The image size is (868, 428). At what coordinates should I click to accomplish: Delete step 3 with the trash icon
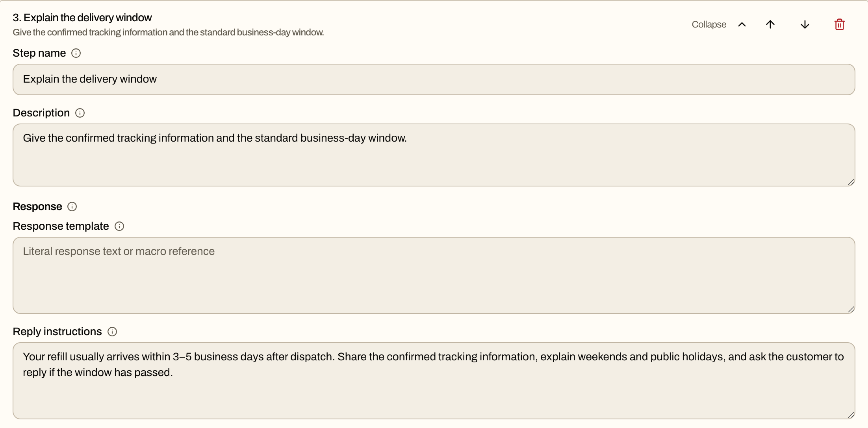pos(839,24)
